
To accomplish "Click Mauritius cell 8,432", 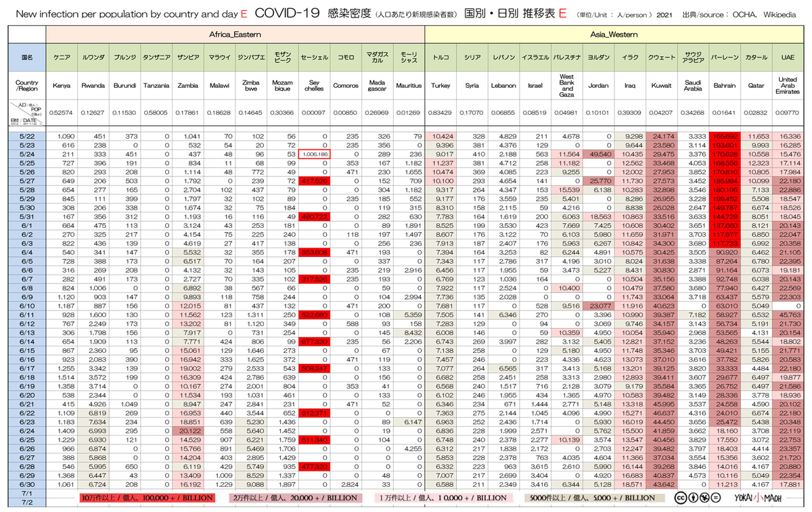I will pos(409,332).
